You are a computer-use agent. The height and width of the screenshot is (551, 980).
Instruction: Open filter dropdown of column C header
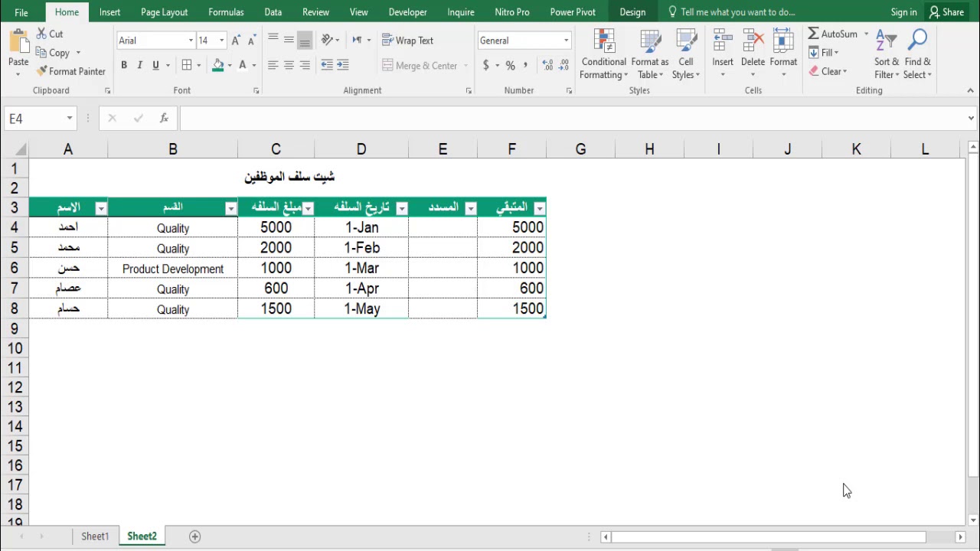[x=308, y=208]
